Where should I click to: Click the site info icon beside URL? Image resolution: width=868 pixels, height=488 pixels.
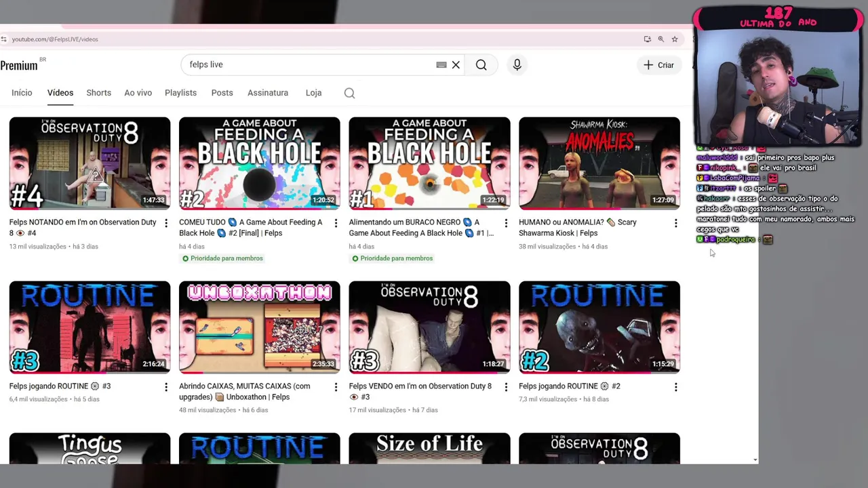coord(4,39)
